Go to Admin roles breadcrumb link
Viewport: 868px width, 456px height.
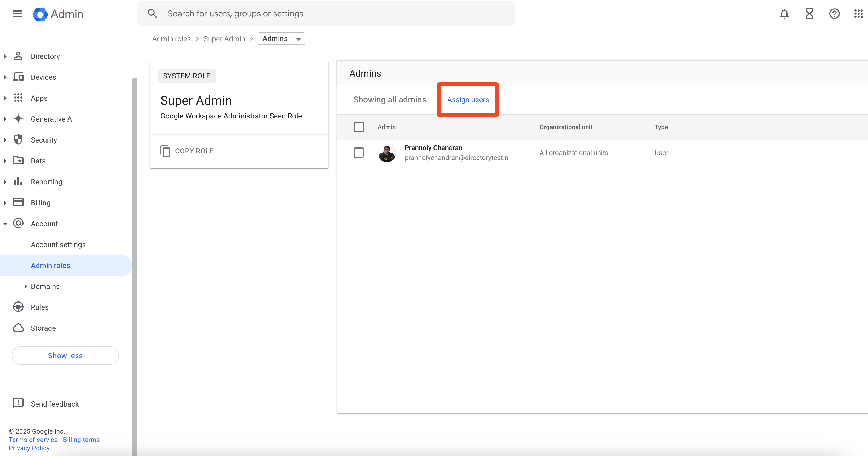(x=171, y=39)
